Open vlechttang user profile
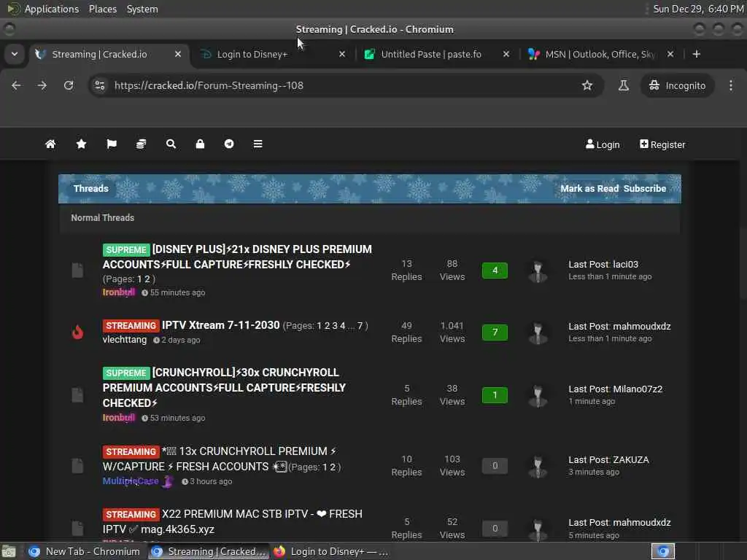Image resolution: width=747 pixels, height=560 pixels. pyautogui.click(x=124, y=340)
